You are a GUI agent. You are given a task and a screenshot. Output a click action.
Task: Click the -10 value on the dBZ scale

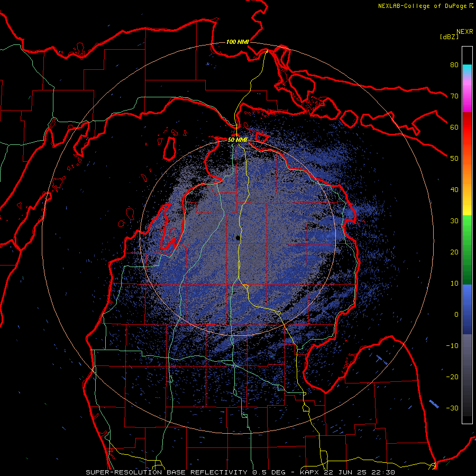[452, 346]
